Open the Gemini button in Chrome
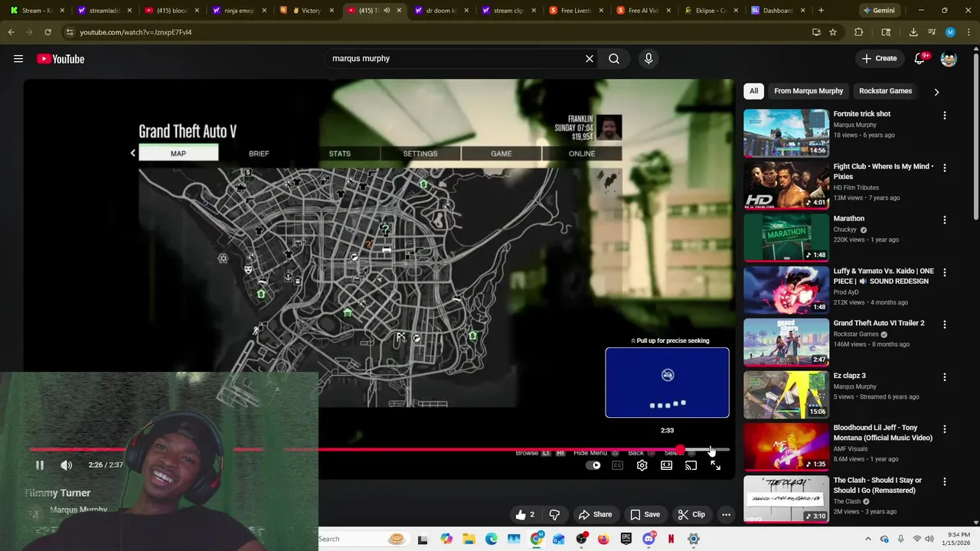The image size is (980, 551). pyautogui.click(x=879, y=11)
